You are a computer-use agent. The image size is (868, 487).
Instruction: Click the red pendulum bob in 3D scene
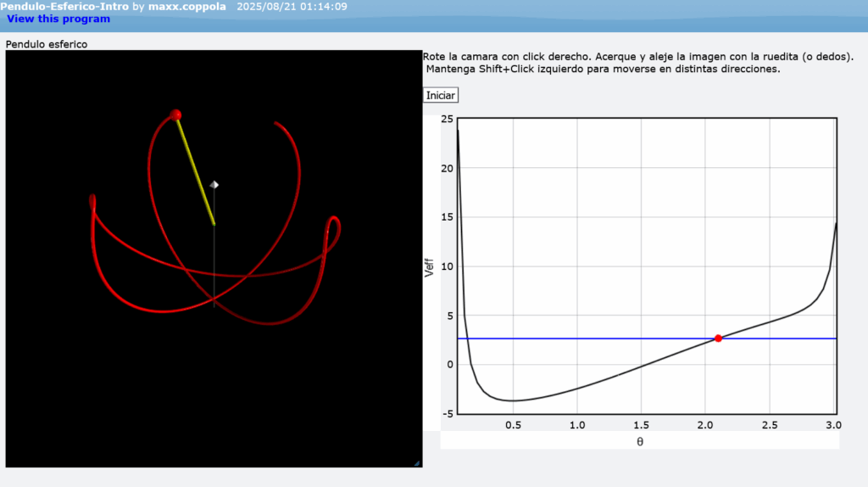(x=175, y=115)
